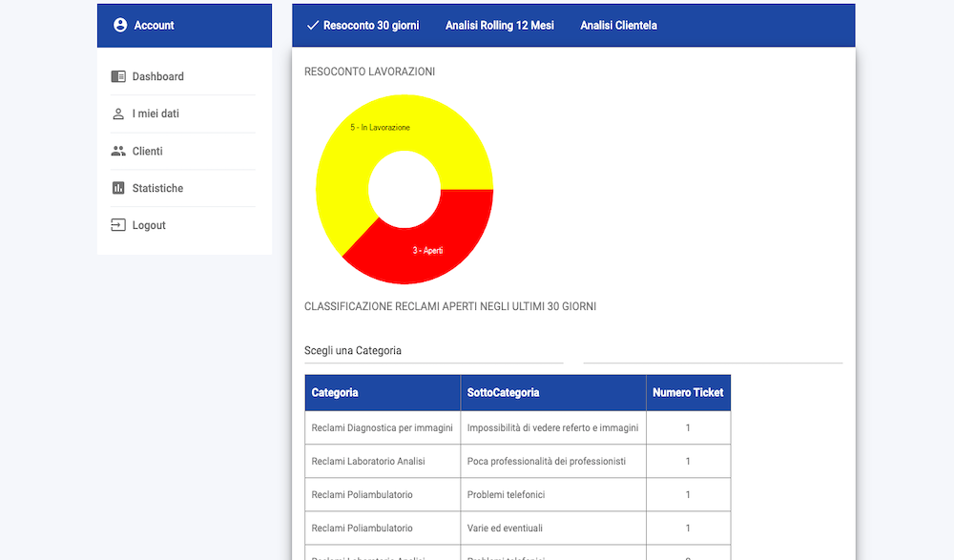Image resolution: width=954 pixels, height=560 pixels.
Task: Go to the Clienti page link
Action: [x=147, y=151]
